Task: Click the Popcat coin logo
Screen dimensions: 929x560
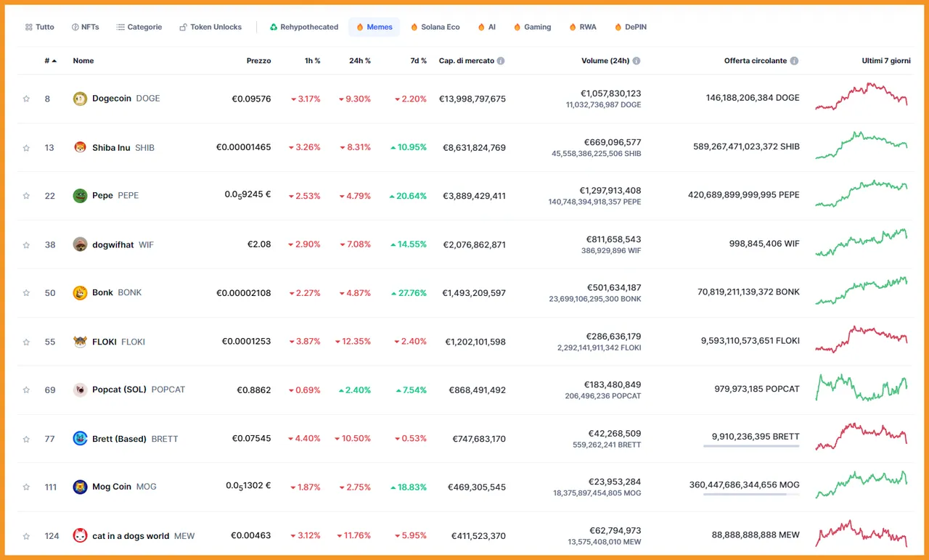Action: click(x=80, y=390)
